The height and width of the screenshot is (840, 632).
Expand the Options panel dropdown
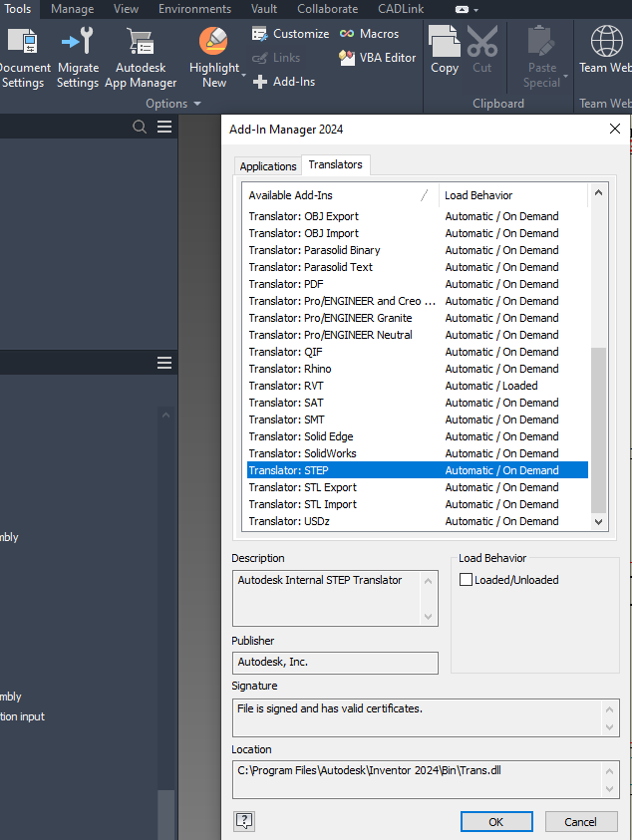coord(195,104)
